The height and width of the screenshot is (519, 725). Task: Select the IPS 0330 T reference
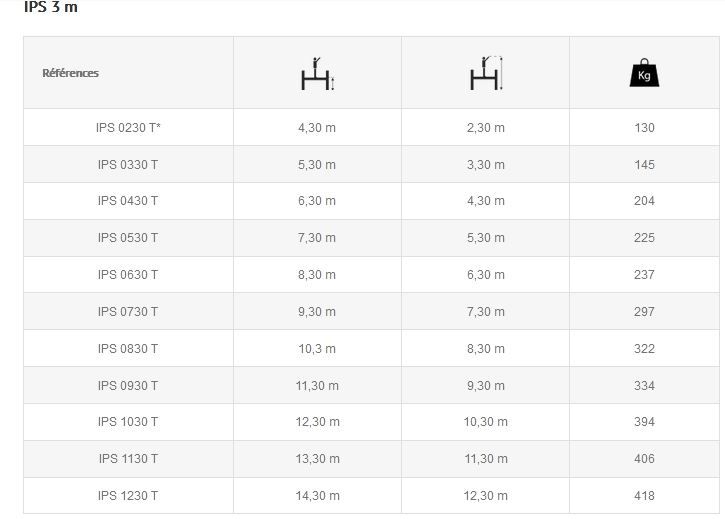tap(128, 165)
